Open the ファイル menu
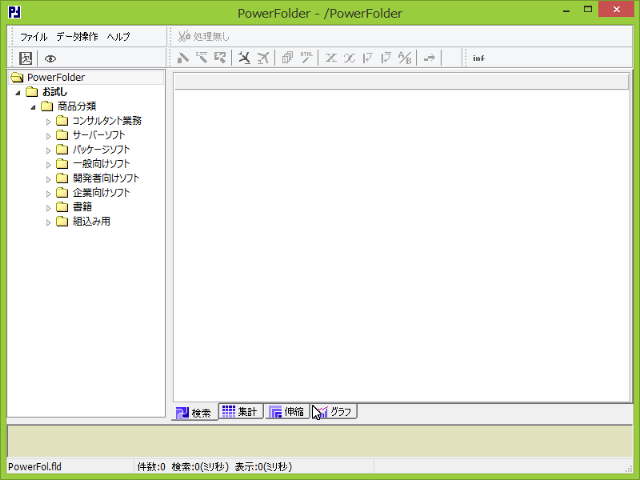640x480 pixels. 34,36
